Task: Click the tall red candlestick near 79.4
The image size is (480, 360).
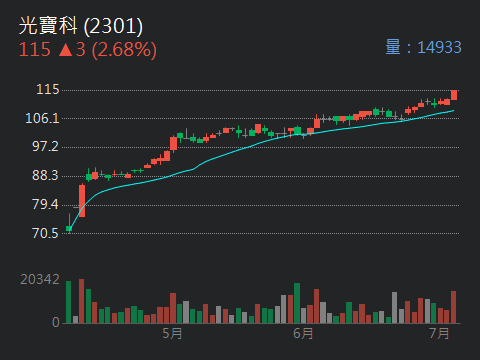Action: pos(82,201)
